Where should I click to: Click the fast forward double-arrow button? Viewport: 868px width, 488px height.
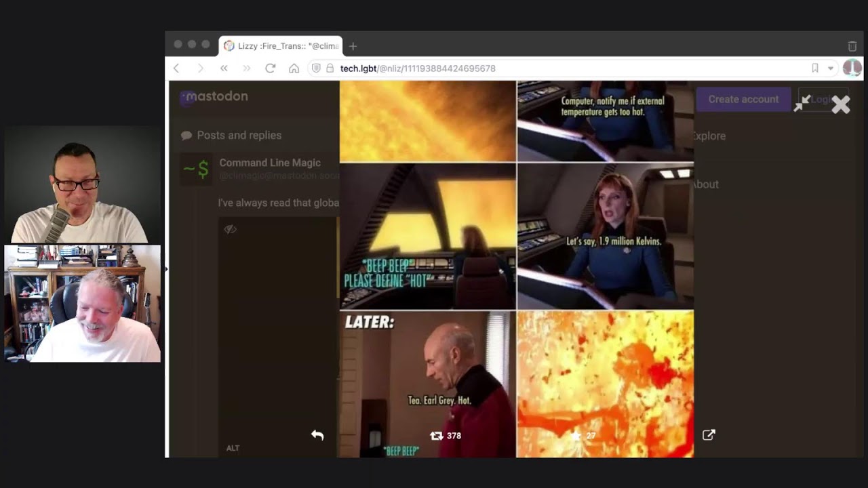[247, 68]
